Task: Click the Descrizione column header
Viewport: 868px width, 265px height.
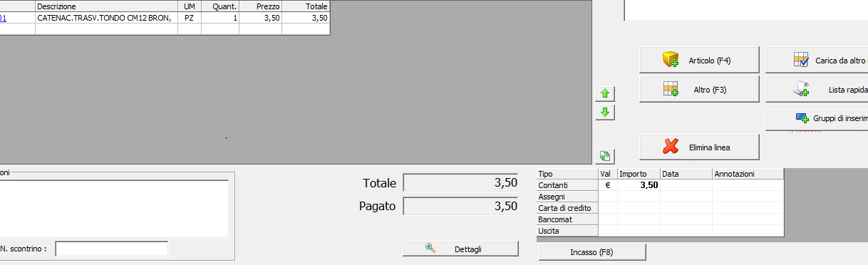Action: [105, 6]
